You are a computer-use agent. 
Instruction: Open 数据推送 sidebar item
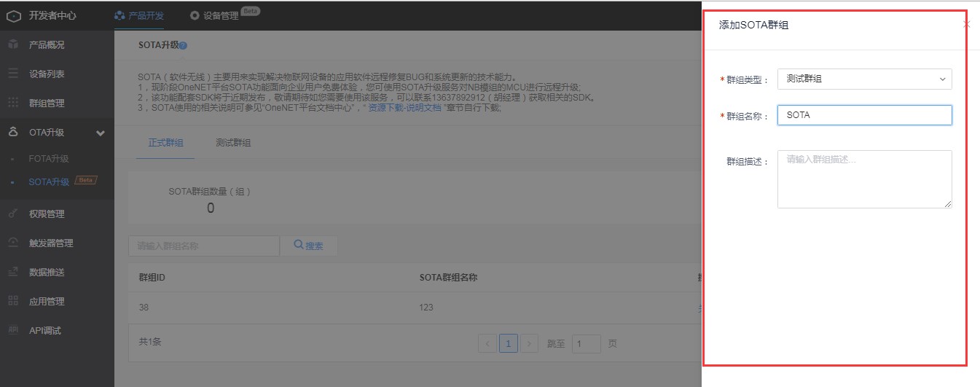(x=47, y=272)
